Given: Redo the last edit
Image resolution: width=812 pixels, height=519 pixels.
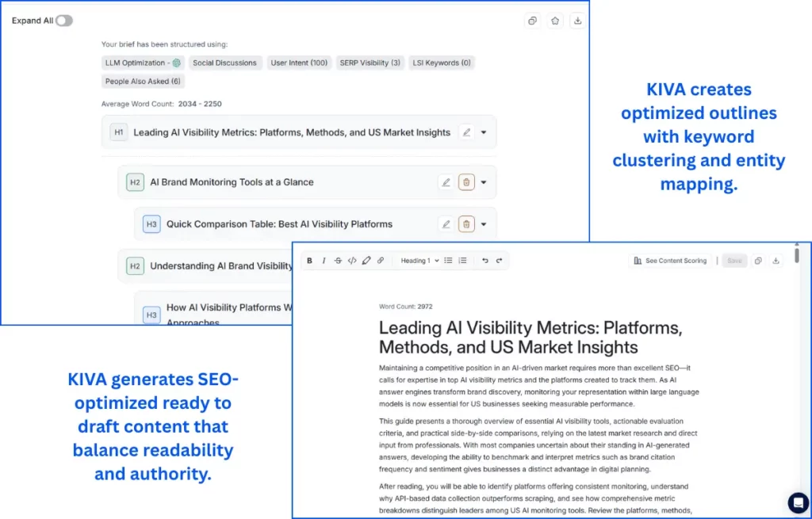Looking at the screenshot, I should point(499,260).
